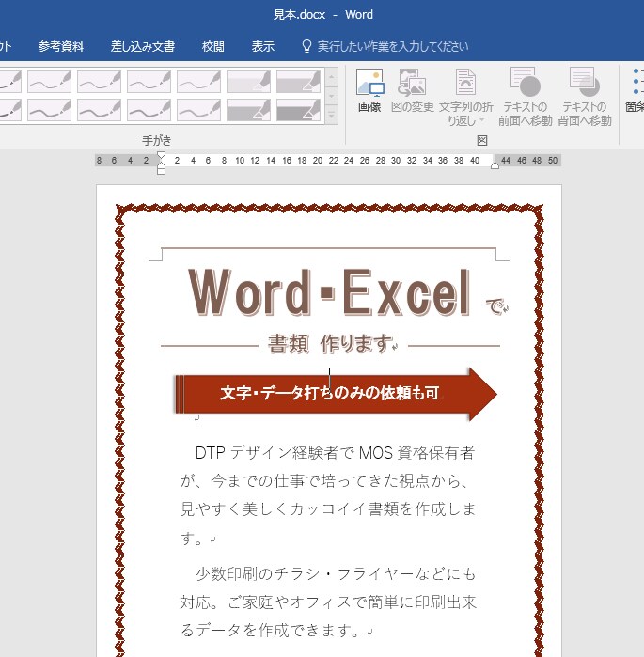644x657 pixels.
Task: Click the で character after the Excel heading
Action: click(x=495, y=305)
